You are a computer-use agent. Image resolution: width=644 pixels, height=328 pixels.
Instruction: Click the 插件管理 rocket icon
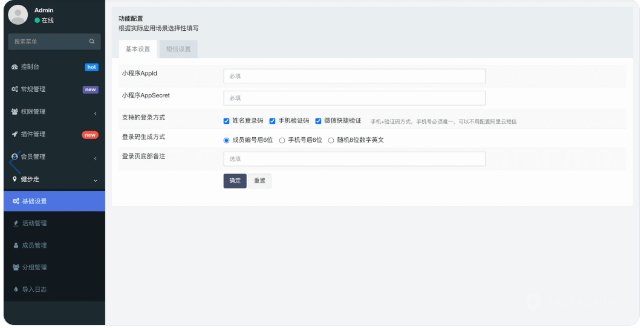(x=15, y=134)
